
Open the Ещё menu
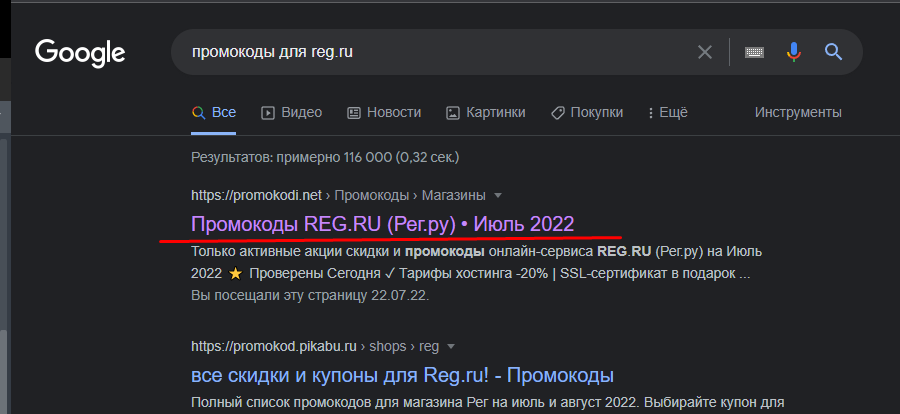(x=668, y=113)
